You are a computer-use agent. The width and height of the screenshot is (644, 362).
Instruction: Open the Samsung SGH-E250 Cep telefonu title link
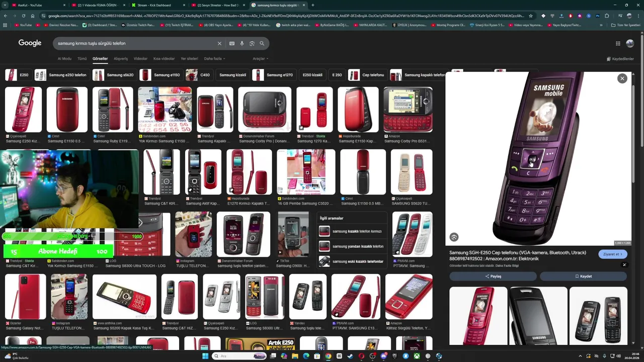click(518, 255)
